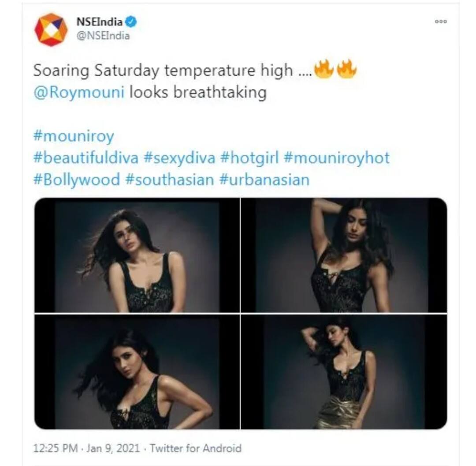The image size is (476, 466).
Task: Open the #Bollywood hashtag
Action: [x=77, y=180]
